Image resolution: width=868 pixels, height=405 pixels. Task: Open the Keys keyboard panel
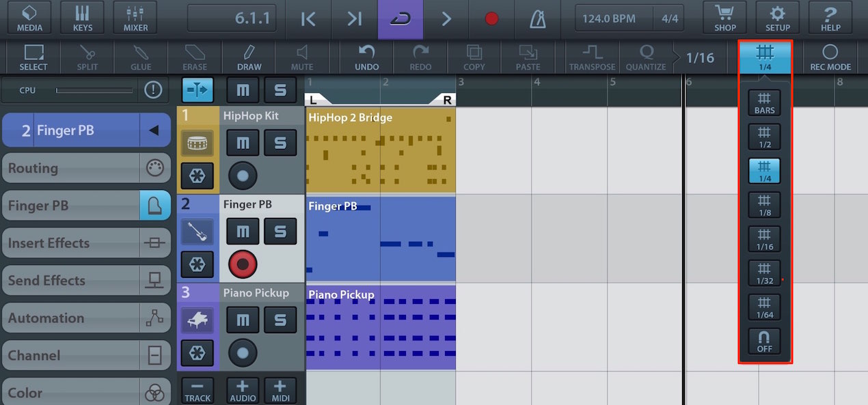82,18
